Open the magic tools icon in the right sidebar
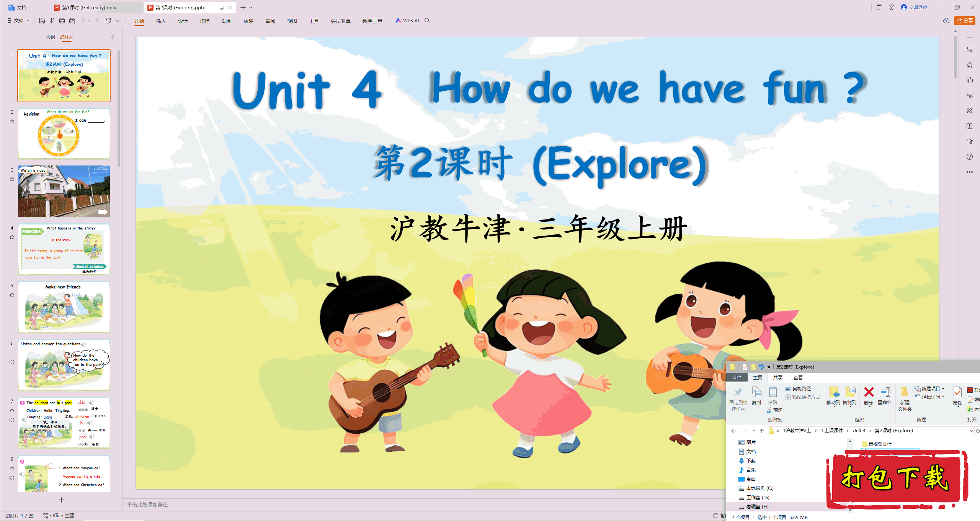This screenshot has height=521, width=980. (970, 111)
